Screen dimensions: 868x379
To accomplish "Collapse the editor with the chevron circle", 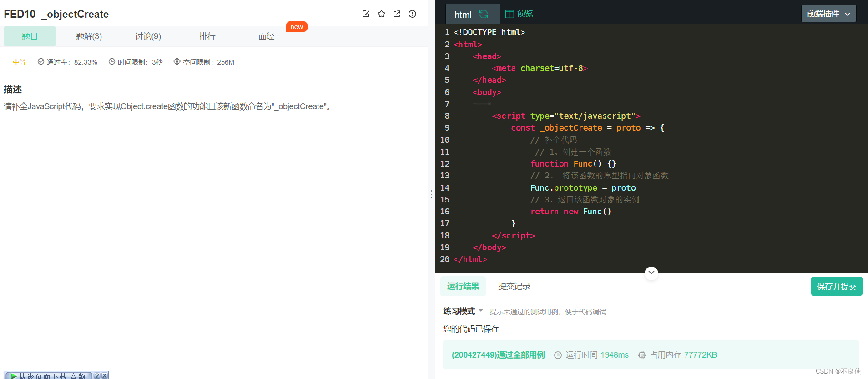I will pos(651,273).
